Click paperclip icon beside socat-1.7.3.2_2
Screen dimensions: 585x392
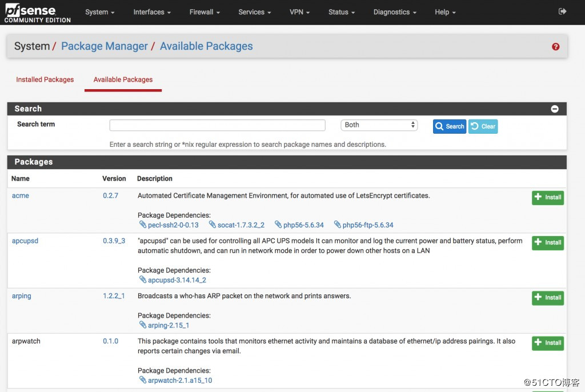(213, 225)
